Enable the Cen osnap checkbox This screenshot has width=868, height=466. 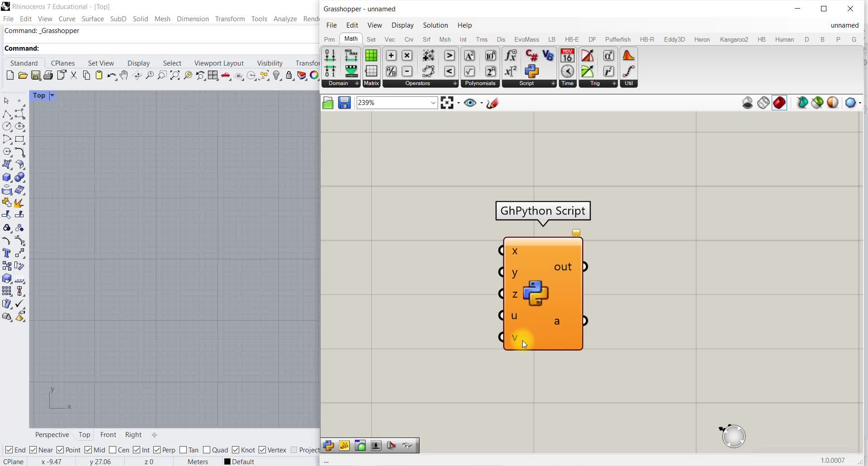pos(113,450)
